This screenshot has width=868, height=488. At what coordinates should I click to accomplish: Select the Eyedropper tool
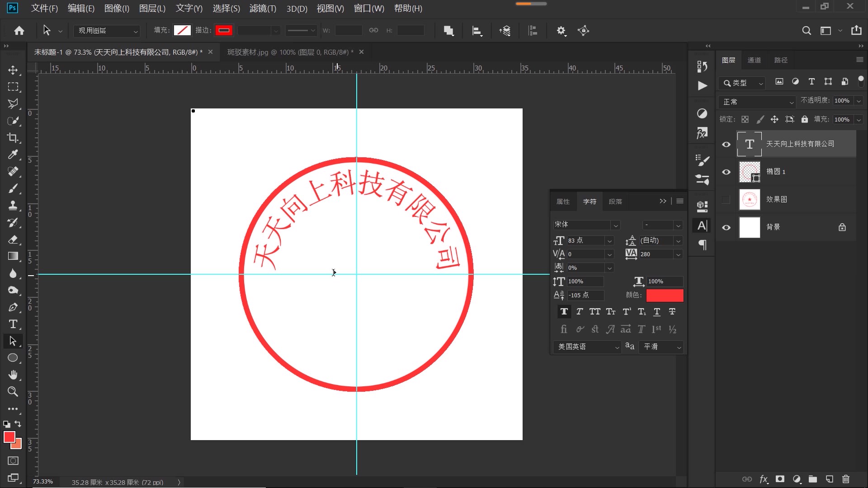coord(13,155)
